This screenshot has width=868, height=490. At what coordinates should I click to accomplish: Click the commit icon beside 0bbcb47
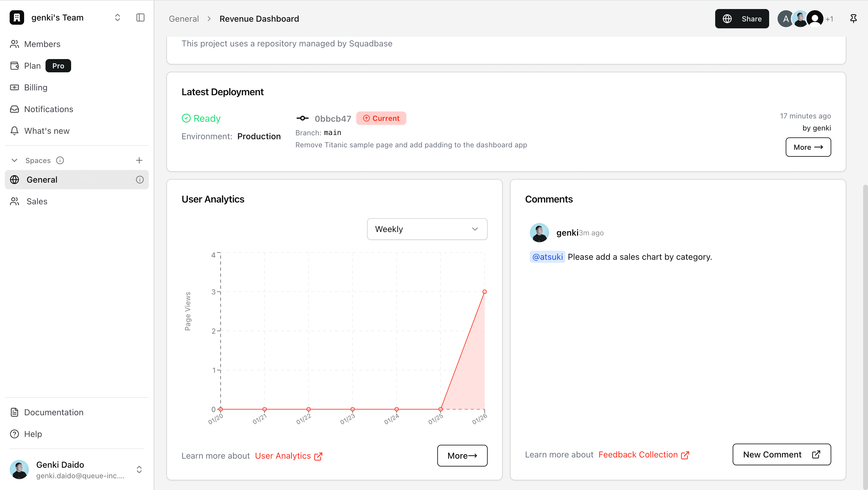(x=302, y=118)
